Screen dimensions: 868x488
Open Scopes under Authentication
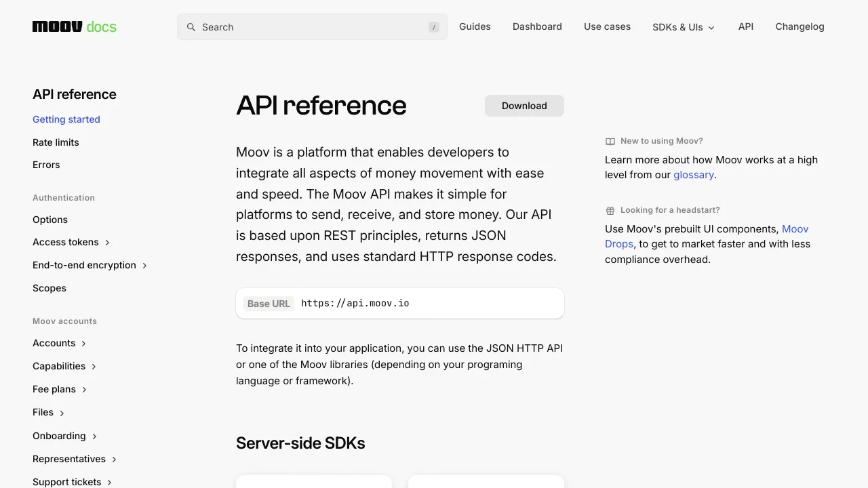coord(50,288)
